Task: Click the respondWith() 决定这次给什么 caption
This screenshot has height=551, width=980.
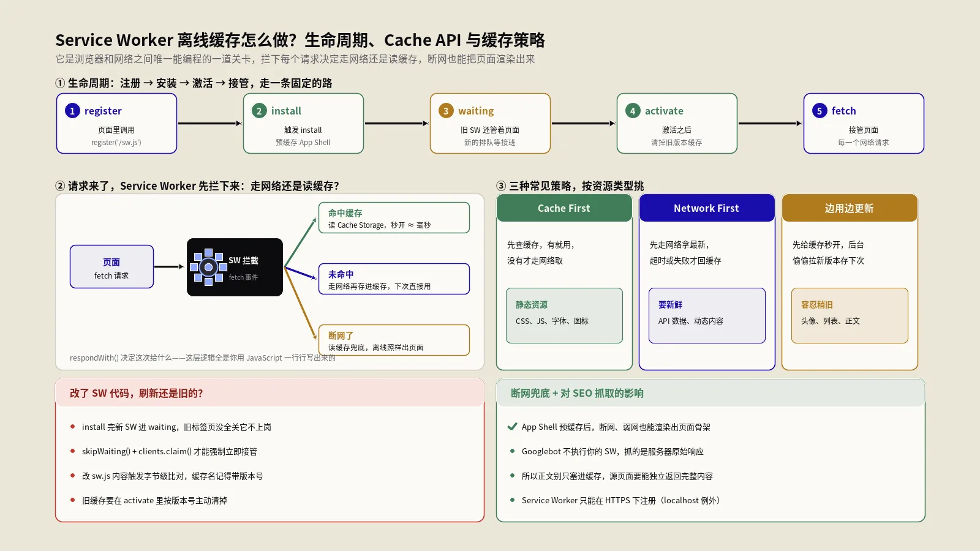Action: click(203, 358)
